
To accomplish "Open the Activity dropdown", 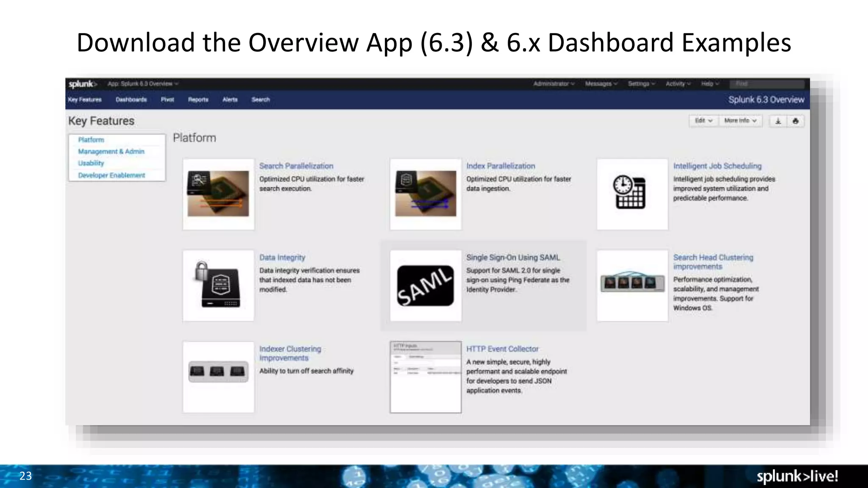I will [678, 84].
